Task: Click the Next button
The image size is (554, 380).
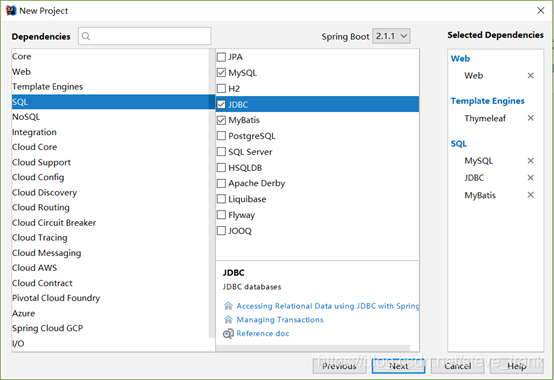Action: tap(398, 366)
